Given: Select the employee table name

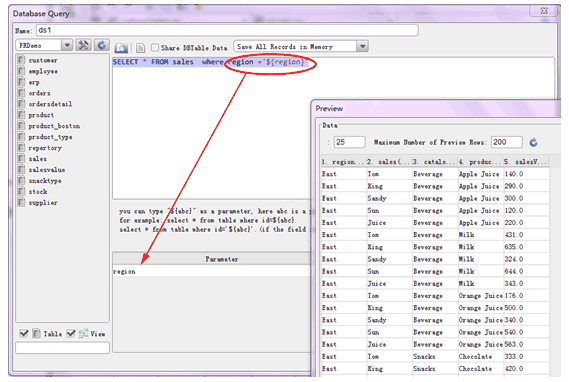Looking at the screenshot, I should (x=43, y=71).
